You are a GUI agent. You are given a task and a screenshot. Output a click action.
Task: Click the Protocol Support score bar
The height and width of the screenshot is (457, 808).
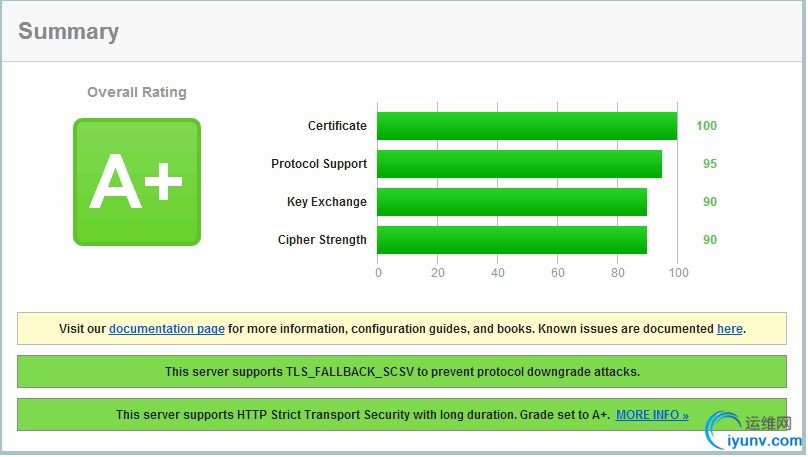tap(519, 164)
